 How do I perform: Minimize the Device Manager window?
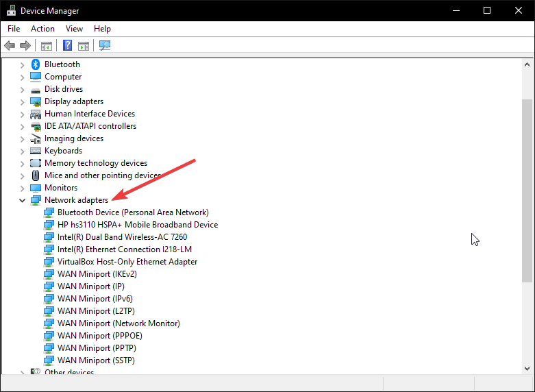[456, 10]
